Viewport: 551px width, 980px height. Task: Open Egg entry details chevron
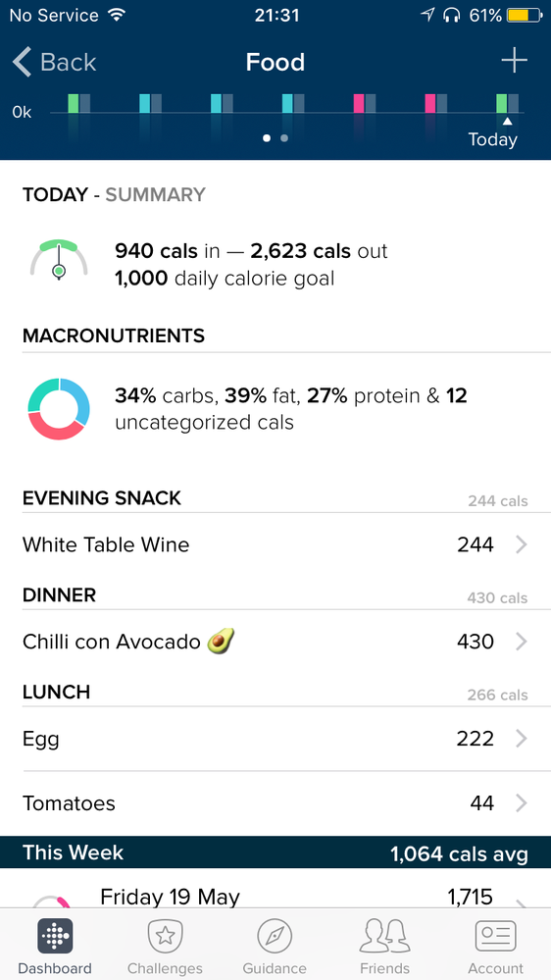tap(522, 739)
